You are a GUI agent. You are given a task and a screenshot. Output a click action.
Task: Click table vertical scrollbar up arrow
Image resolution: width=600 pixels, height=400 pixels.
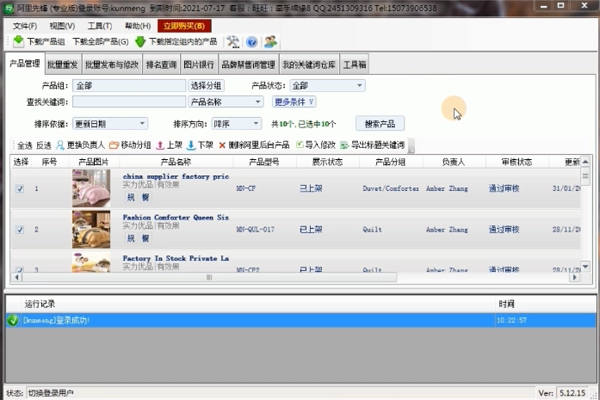(585, 162)
